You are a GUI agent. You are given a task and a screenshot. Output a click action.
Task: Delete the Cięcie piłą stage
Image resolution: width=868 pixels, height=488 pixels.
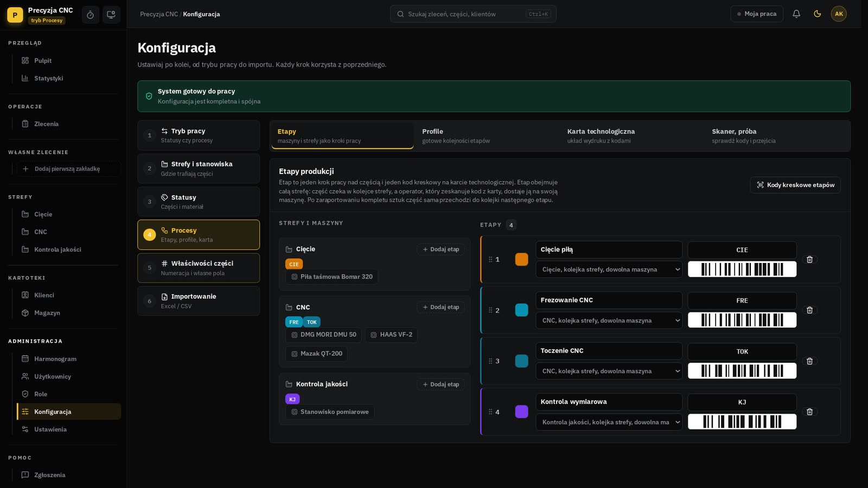[809, 259]
